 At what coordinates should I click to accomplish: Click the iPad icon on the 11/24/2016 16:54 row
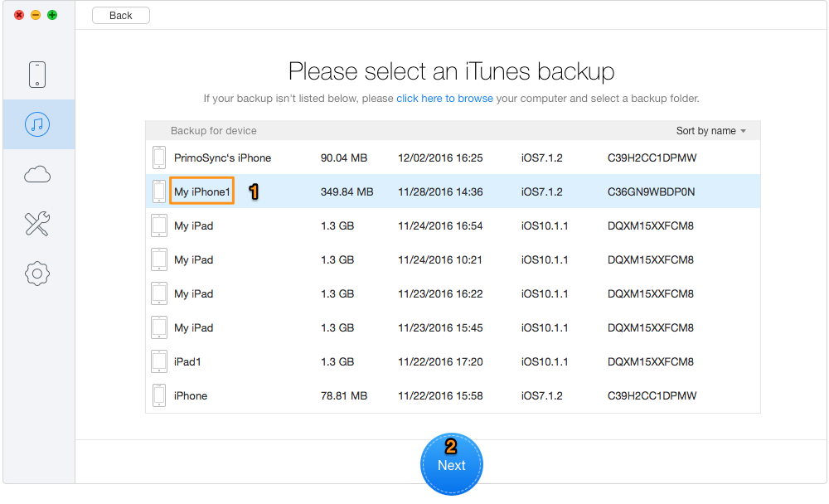pyautogui.click(x=159, y=225)
